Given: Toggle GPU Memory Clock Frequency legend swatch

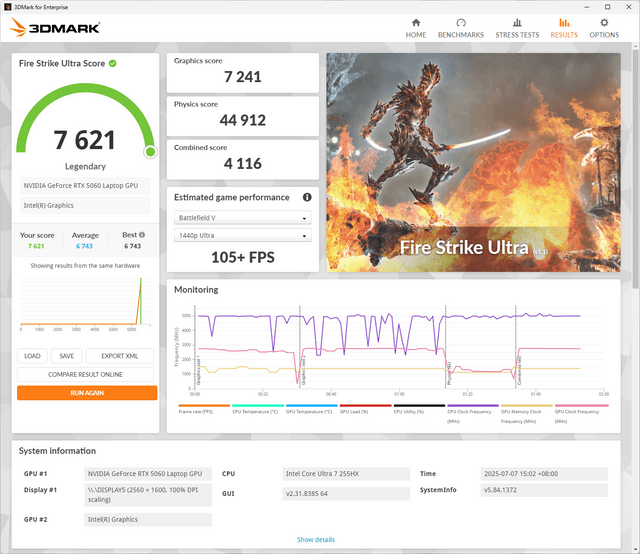Looking at the screenshot, I should (x=527, y=405).
